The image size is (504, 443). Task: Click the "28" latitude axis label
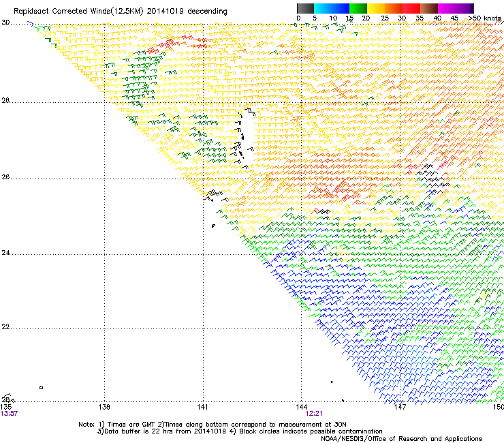click(5, 100)
